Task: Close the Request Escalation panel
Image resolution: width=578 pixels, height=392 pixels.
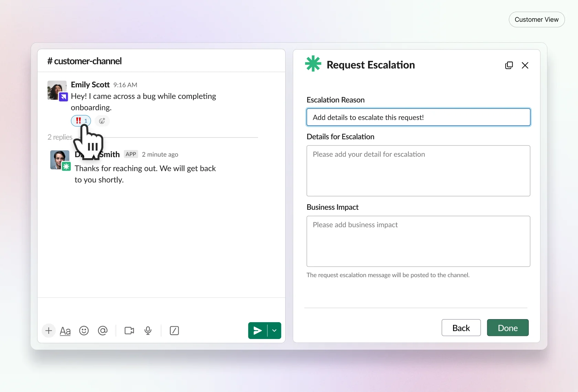Action: 525,65
